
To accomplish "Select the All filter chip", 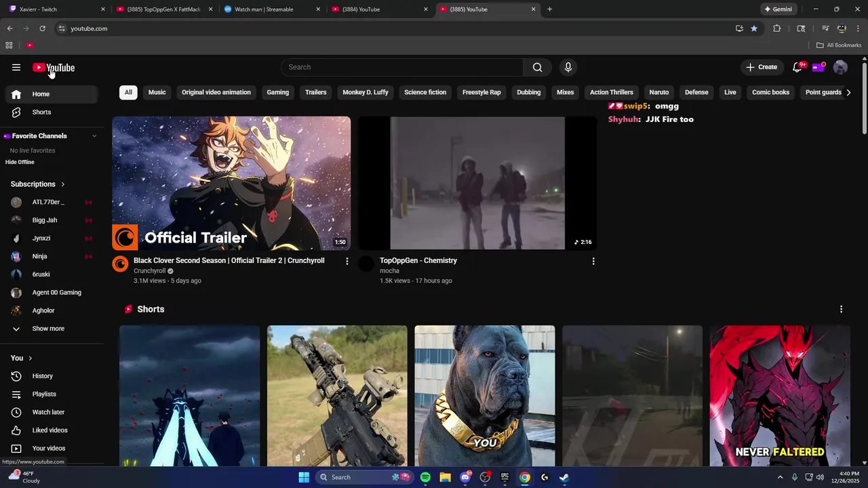I will click(128, 92).
